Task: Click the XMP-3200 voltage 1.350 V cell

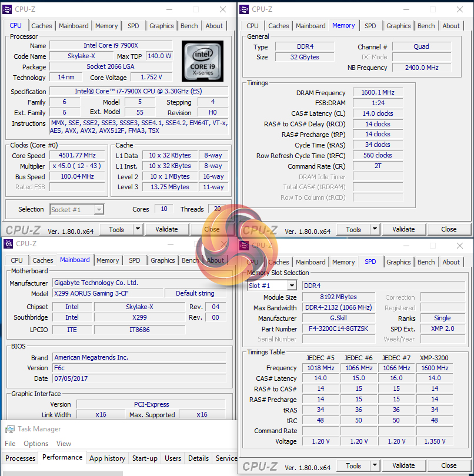Action: click(435, 441)
